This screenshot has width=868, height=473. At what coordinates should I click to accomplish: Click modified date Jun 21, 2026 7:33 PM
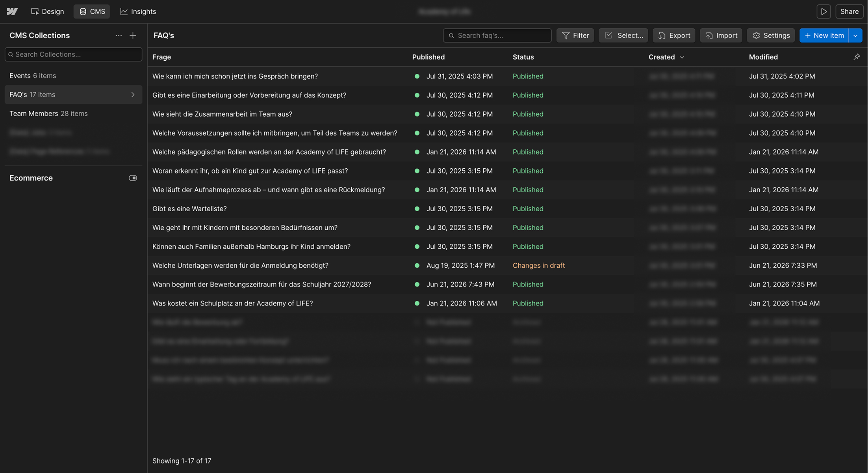[x=783, y=265]
